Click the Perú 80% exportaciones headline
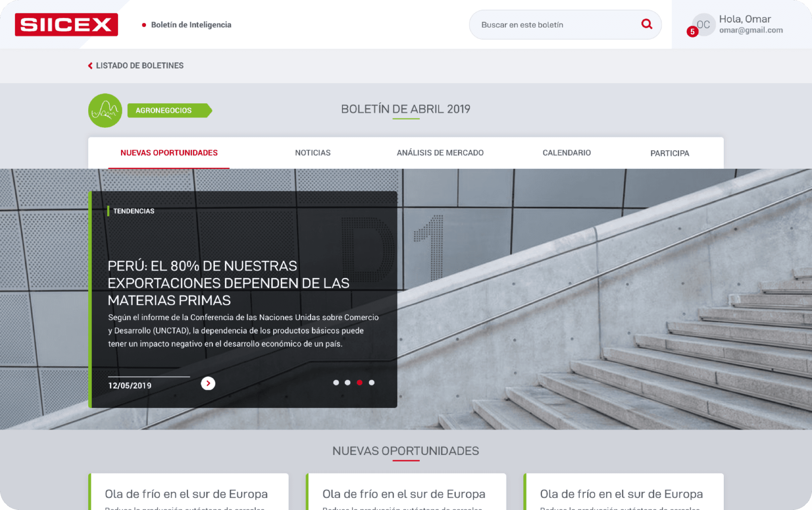This screenshot has height=510, width=812. (x=228, y=283)
